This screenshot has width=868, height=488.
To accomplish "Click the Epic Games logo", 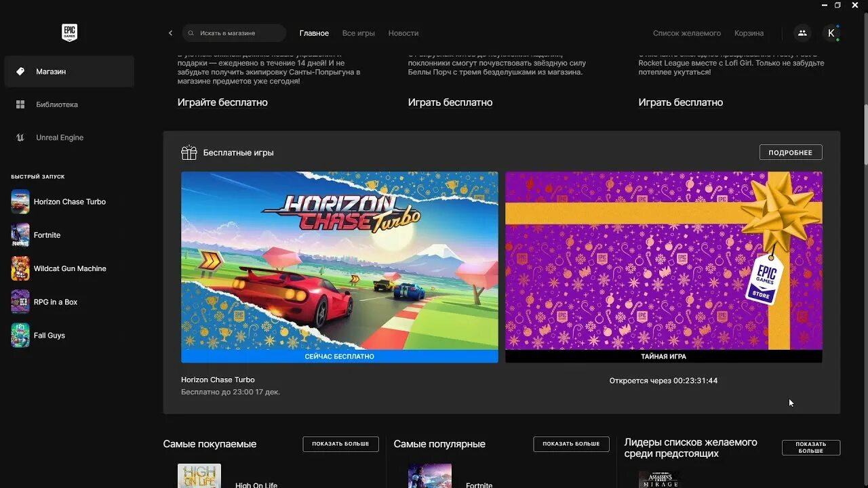I will pyautogui.click(x=69, y=33).
